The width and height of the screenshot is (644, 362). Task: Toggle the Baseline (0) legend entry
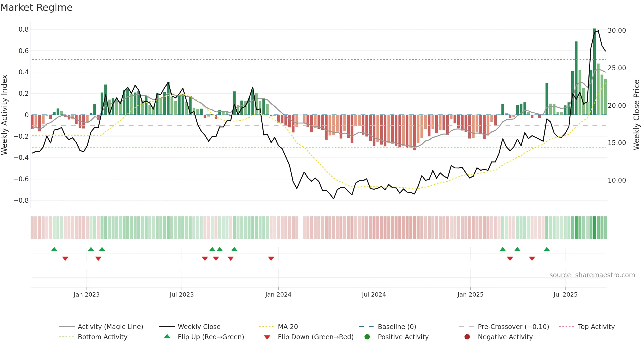pyautogui.click(x=387, y=327)
